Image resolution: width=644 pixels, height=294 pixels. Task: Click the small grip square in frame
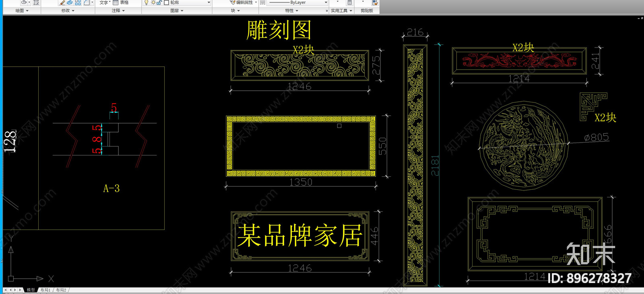(339, 126)
